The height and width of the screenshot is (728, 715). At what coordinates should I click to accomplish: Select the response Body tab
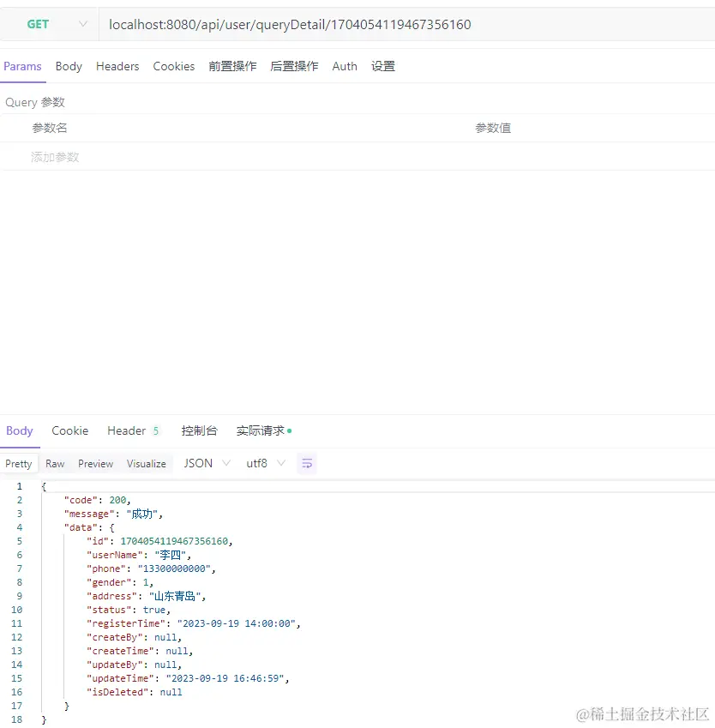point(20,430)
